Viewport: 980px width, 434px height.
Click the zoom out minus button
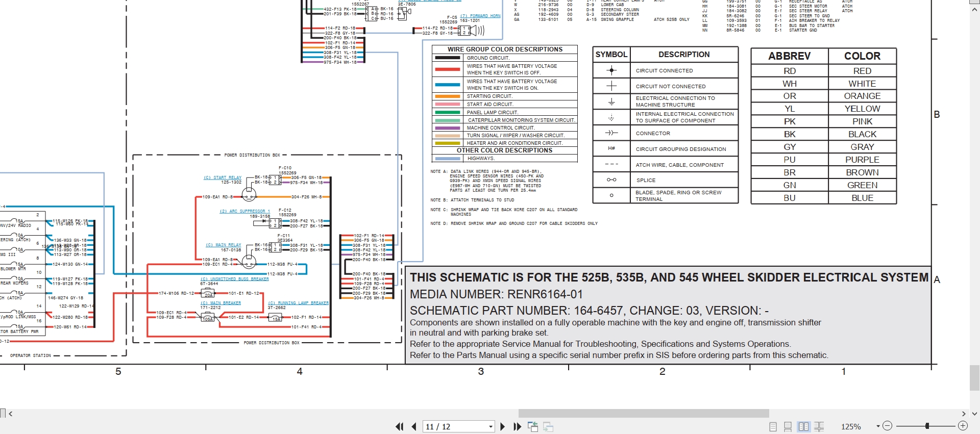click(888, 426)
